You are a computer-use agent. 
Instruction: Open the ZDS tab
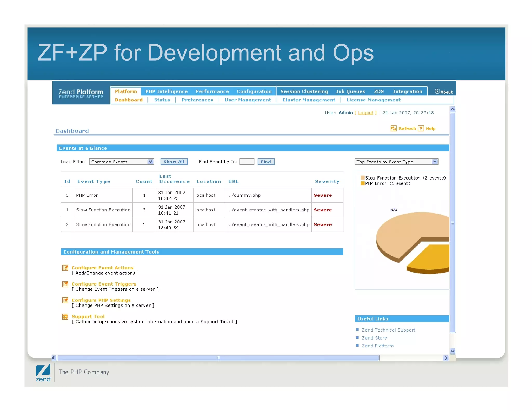tap(379, 91)
